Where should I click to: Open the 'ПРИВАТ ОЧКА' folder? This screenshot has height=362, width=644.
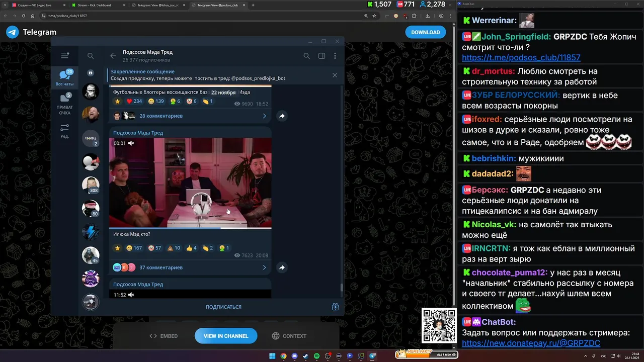tap(65, 104)
